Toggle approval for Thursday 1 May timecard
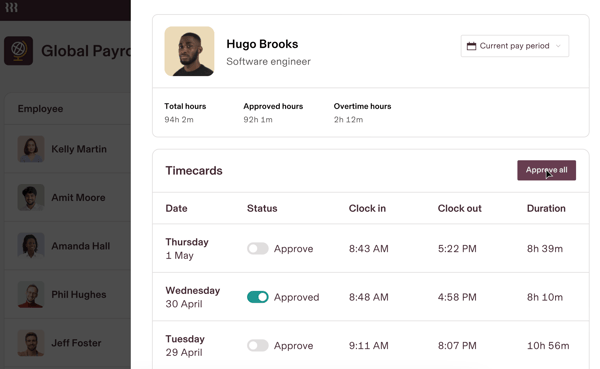This screenshot has height=369, width=600. pos(258,248)
